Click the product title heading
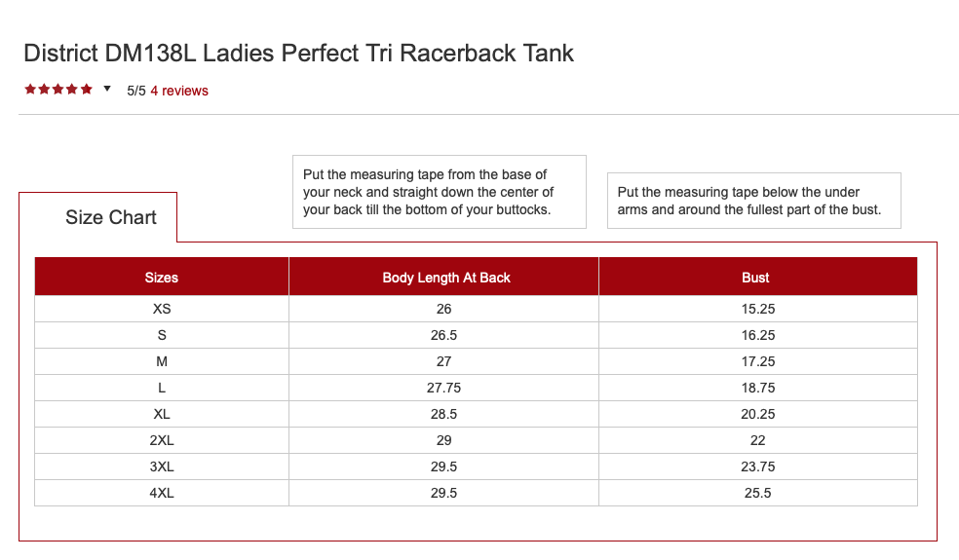This screenshot has height=560, width=959. [x=298, y=53]
